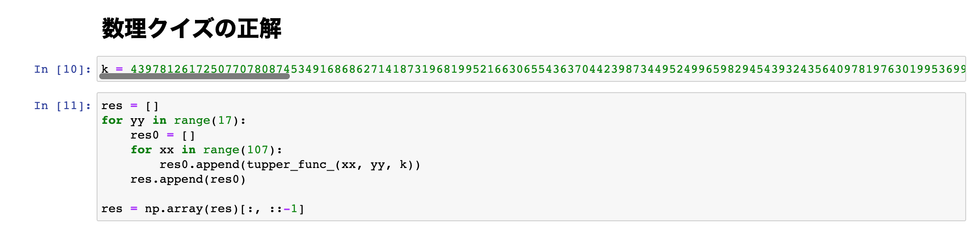Place cursor on line res = []

pyautogui.click(x=130, y=106)
